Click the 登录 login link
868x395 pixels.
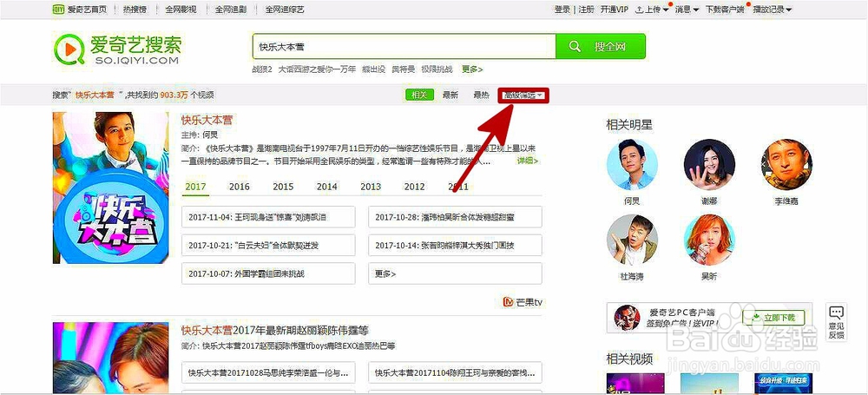coord(562,10)
